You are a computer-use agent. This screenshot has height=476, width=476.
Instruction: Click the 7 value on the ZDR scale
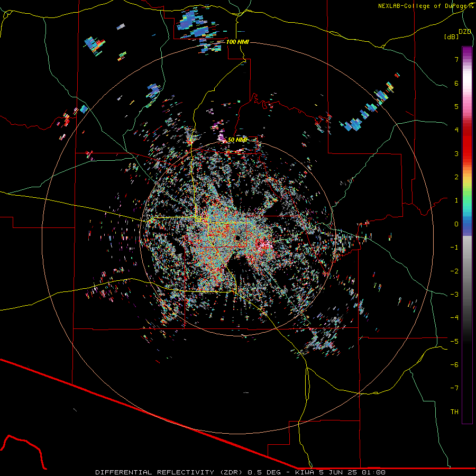(x=456, y=59)
